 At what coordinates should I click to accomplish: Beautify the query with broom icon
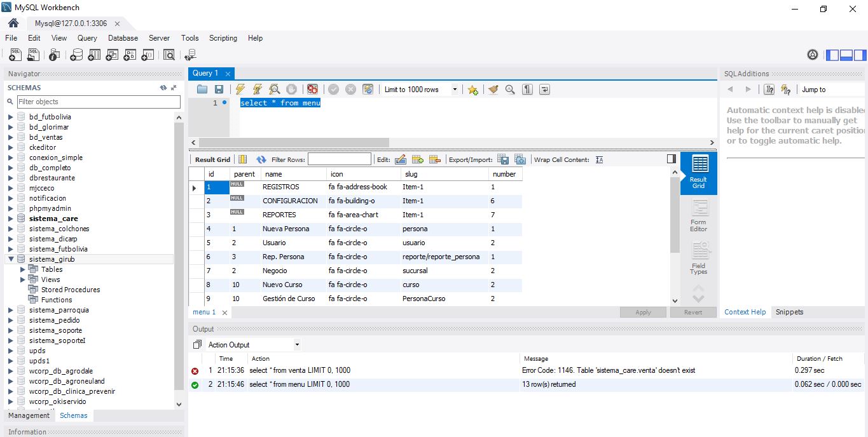click(x=493, y=90)
